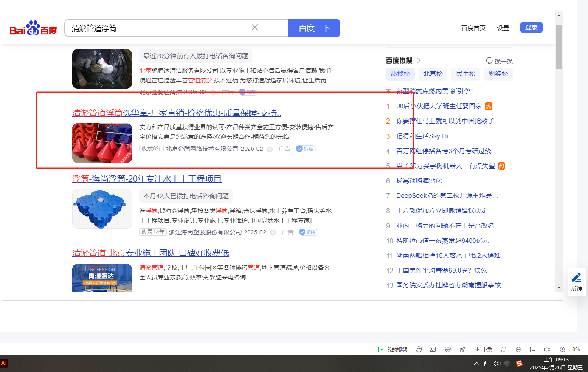This screenshot has width=588, height=372.
Task: Adjust the 110% page zoom control
Action: [x=570, y=349]
